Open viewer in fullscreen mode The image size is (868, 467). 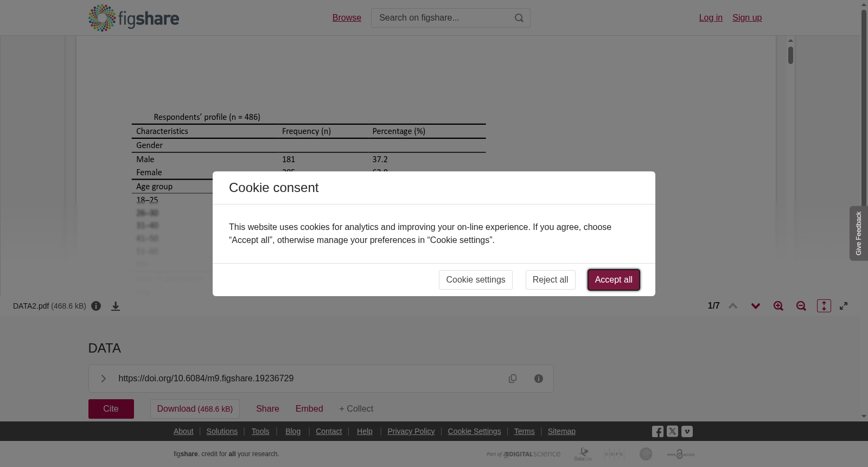pos(844,306)
